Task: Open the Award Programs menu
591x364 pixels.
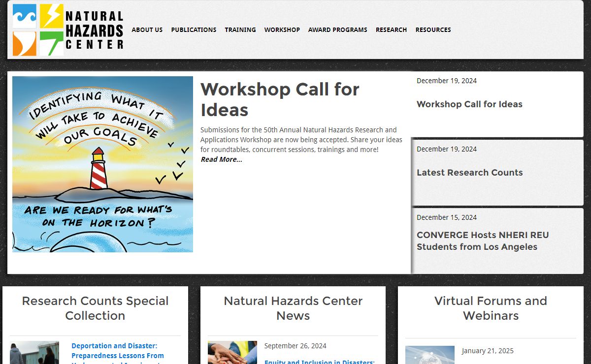Action: click(x=337, y=30)
